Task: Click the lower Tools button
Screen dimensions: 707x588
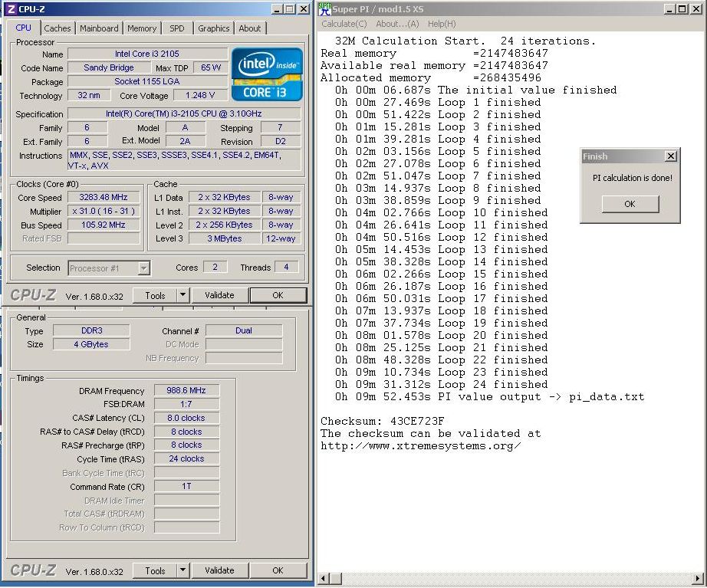Action: [x=155, y=570]
